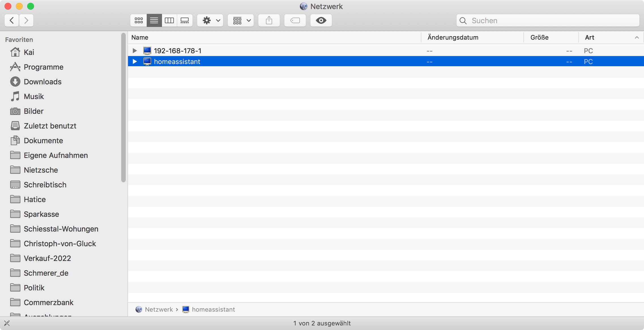This screenshot has height=330, width=644.
Task: Click the Quick Look eye icon
Action: [x=321, y=20]
